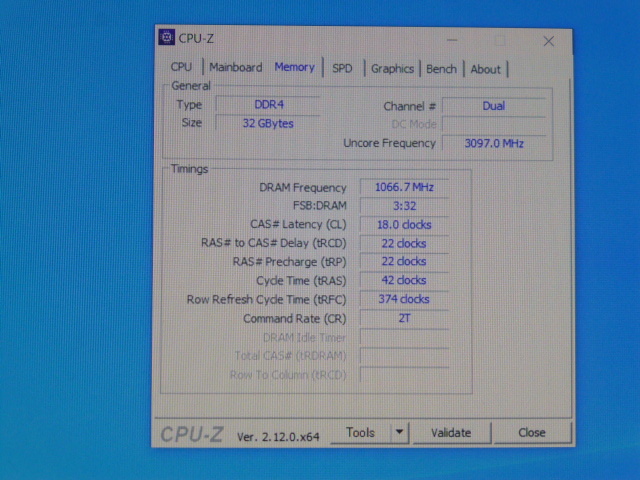
Task: Select the CAS# Latency 18.0 clocks value
Action: (404, 224)
